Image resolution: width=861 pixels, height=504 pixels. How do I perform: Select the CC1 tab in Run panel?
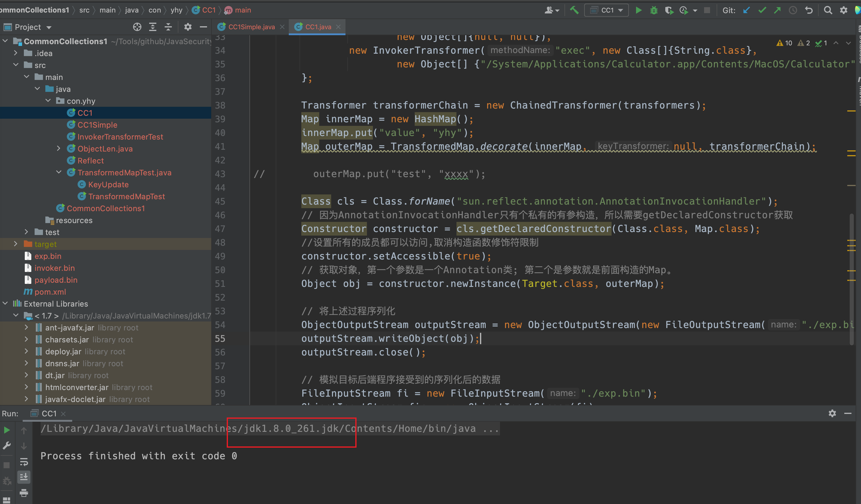click(x=49, y=414)
